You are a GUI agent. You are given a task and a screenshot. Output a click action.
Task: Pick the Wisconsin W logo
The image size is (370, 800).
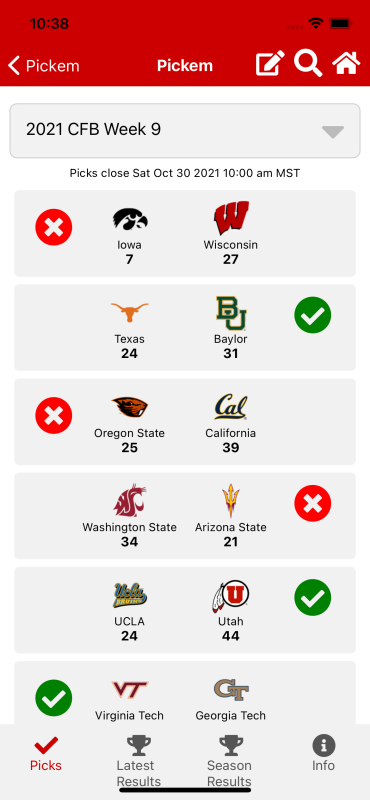coord(231,218)
